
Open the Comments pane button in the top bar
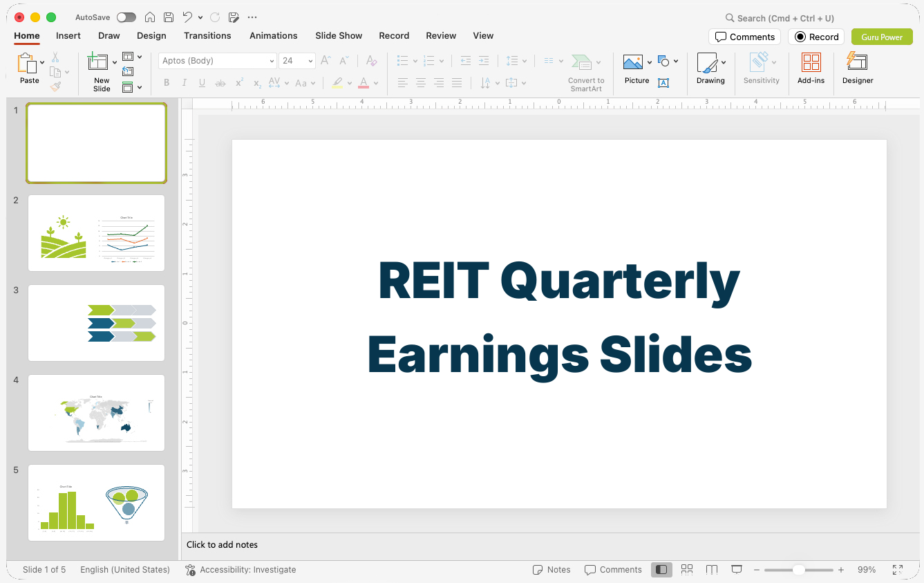[x=744, y=37]
